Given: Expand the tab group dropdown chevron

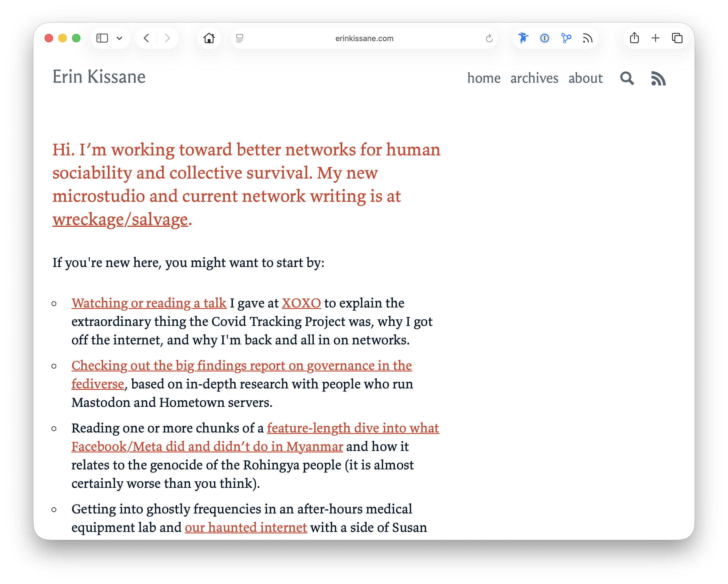Looking at the screenshot, I should coord(119,38).
